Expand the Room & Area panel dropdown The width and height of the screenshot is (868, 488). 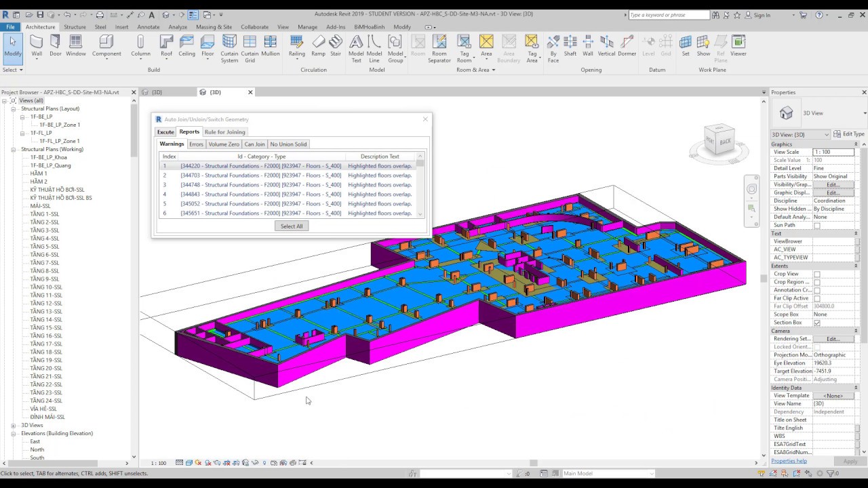coord(475,70)
